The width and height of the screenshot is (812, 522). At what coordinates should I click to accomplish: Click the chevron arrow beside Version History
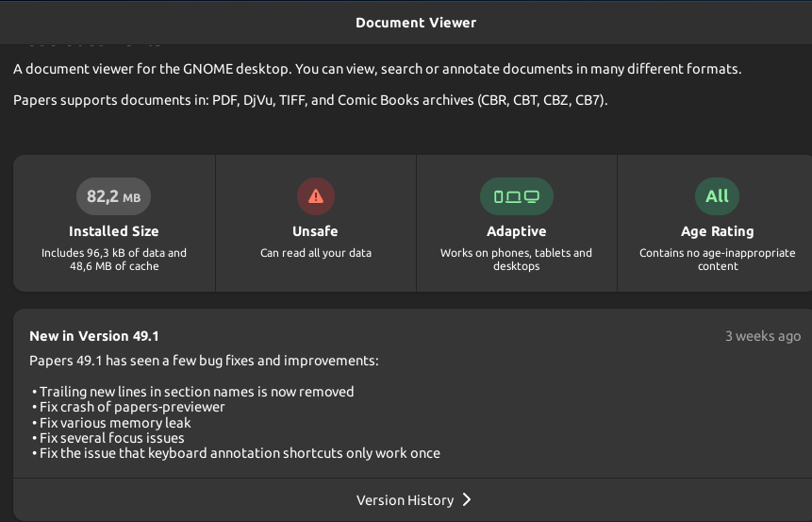coord(467,499)
